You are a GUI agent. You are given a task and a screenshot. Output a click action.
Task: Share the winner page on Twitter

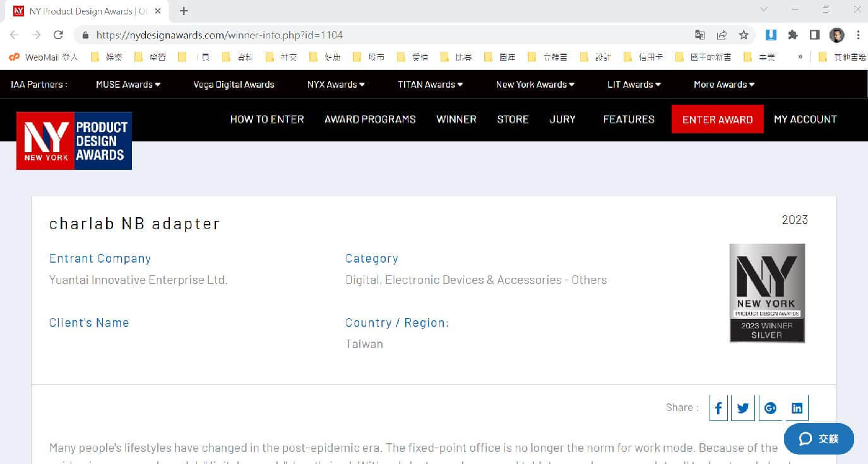click(743, 408)
